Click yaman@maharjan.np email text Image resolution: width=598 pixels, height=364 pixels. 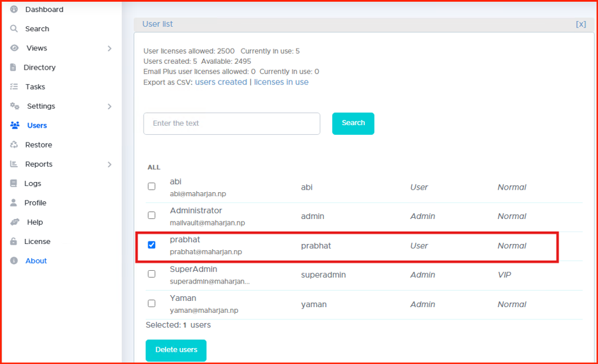coord(204,310)
